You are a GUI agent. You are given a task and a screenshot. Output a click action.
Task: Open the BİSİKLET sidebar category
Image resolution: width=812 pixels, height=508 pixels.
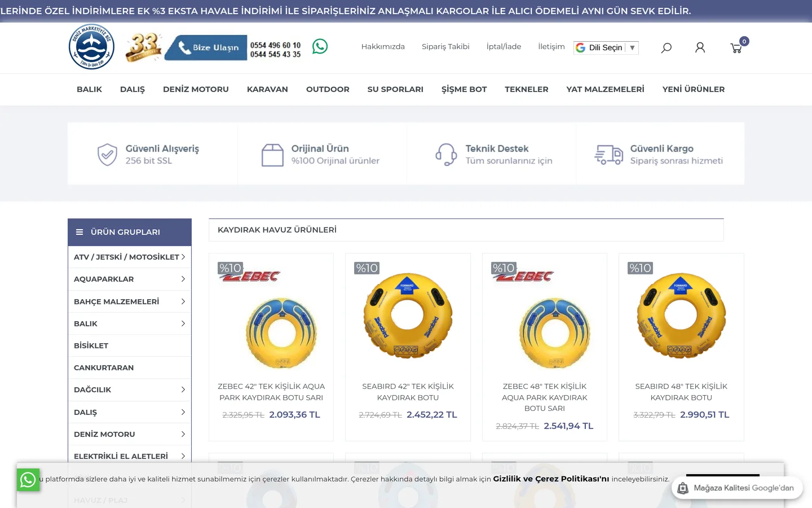point(91,345)
